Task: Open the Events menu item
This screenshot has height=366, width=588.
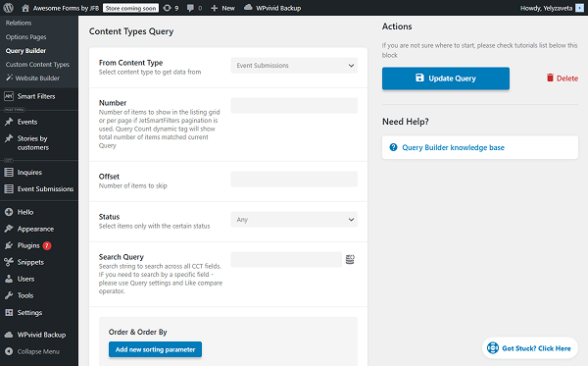Action: point(27,122)
